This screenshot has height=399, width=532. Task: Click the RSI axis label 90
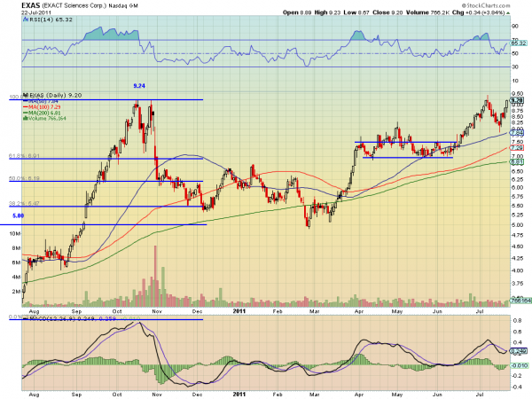tap(514, 26)
